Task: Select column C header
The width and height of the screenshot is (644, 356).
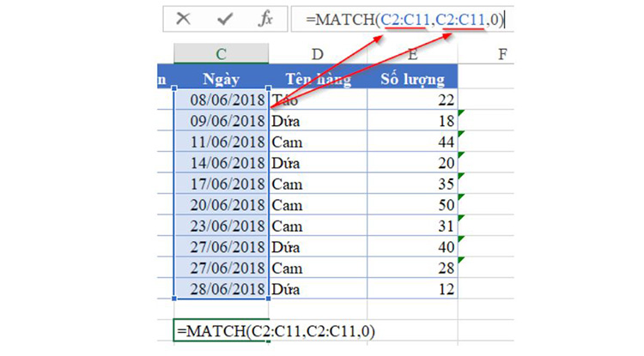Action: (x=221, y=54)
